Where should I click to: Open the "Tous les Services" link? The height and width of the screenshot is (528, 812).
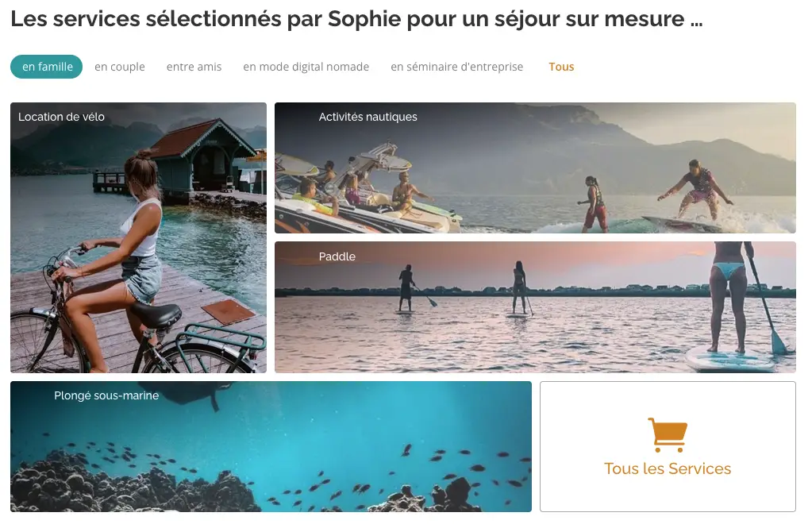click(x=668, y=468)
